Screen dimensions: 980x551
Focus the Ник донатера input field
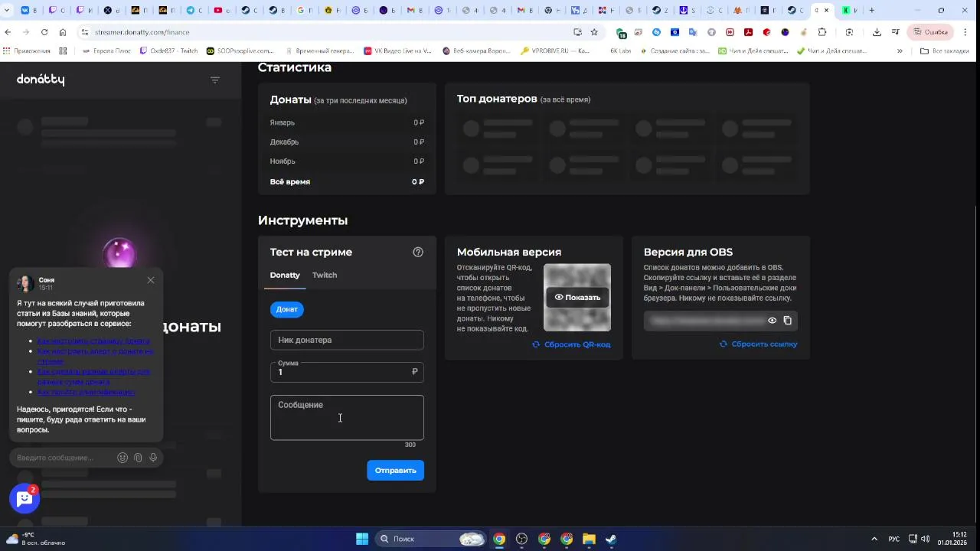tap(347, 340)
